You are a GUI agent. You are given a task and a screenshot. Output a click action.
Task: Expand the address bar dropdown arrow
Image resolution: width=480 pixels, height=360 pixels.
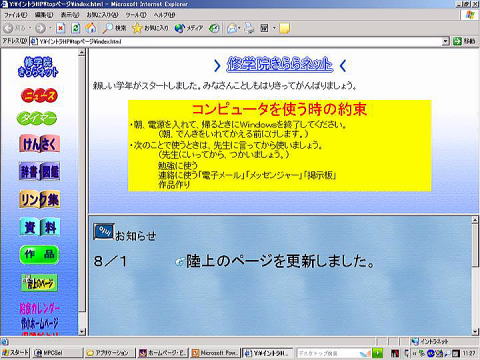coord(445,41)
